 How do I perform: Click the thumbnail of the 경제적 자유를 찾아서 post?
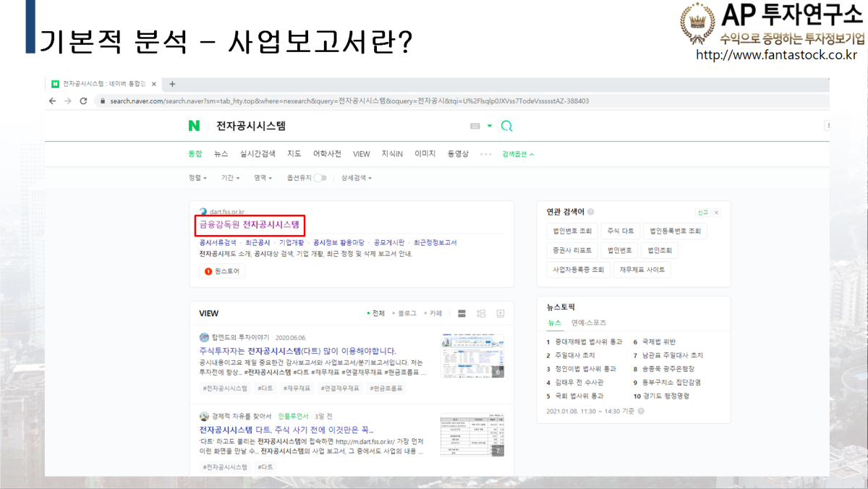click(x=472, y=435)
